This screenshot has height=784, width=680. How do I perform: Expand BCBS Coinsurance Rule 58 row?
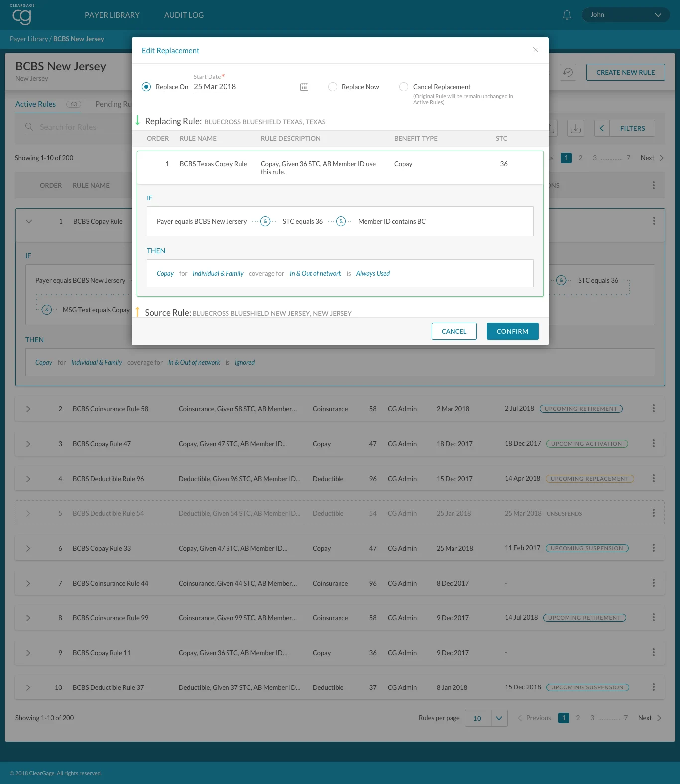pos(28,409)
